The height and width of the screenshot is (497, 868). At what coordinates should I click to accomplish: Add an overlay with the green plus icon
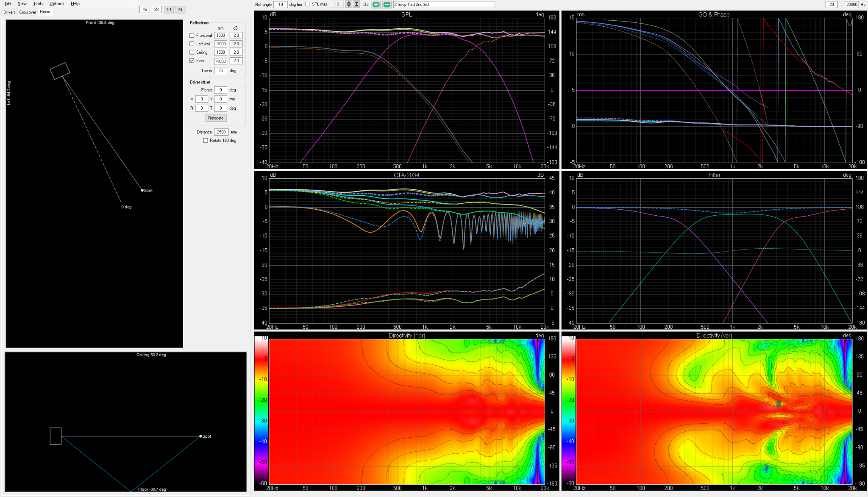coord(376,5)
